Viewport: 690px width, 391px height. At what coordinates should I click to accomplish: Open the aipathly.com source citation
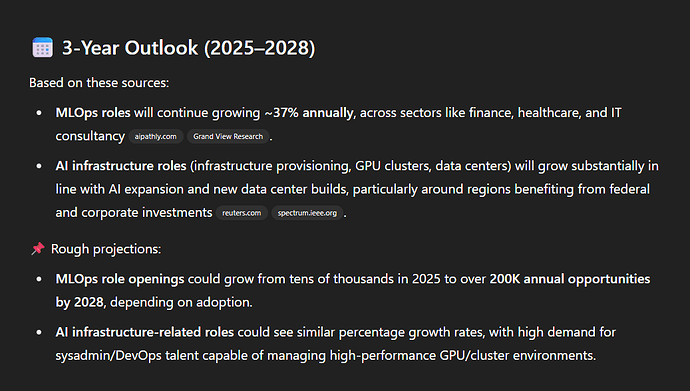[155, 136]
